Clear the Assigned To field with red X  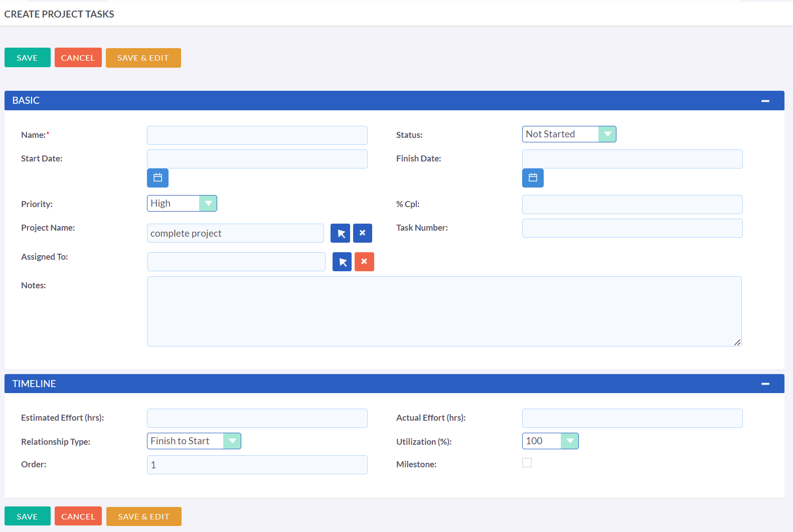(x=364, y=262)
